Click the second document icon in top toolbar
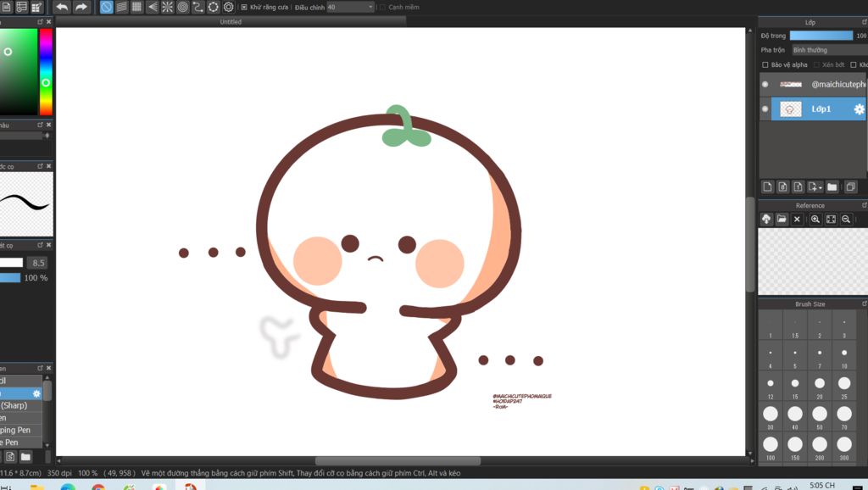Image resolution: width=868 pixels, height=490 pixels. click(21, 7)
